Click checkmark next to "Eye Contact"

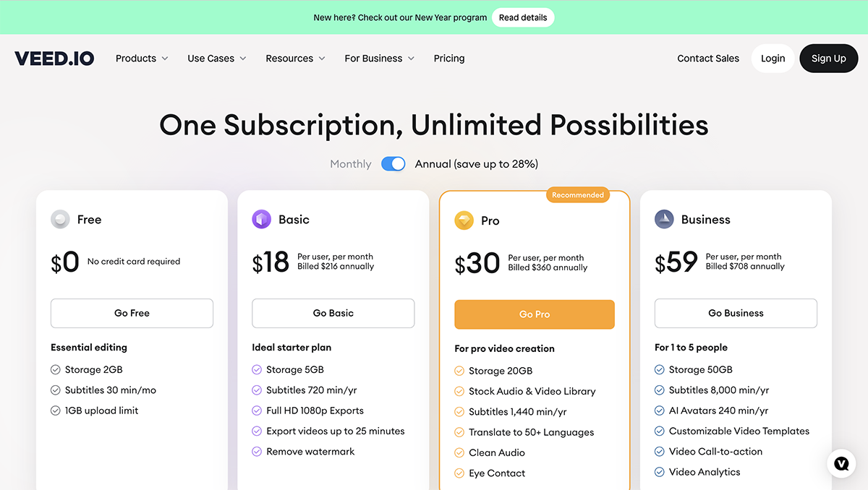(x=459, y=473)
